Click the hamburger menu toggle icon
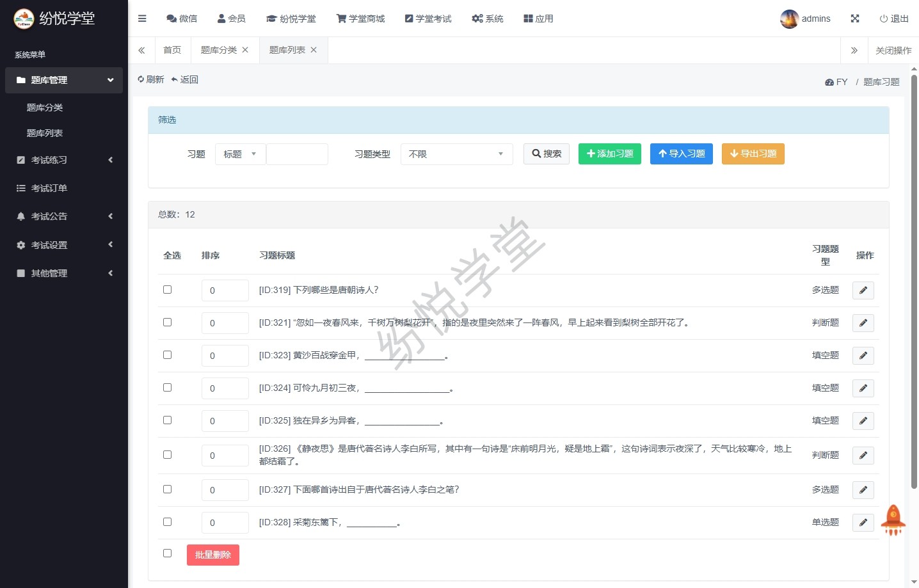This screenshot has height=588, width=919. (142, 19)
